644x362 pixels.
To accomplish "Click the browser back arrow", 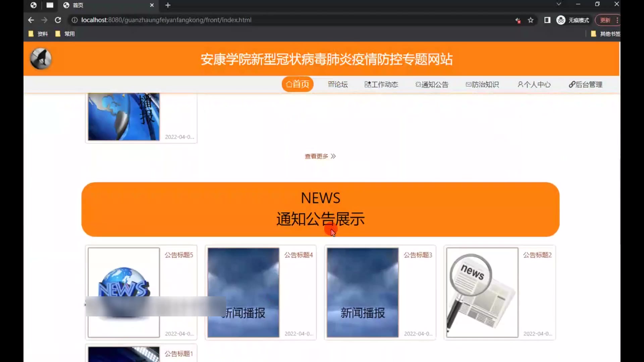I will pos(31,20).
